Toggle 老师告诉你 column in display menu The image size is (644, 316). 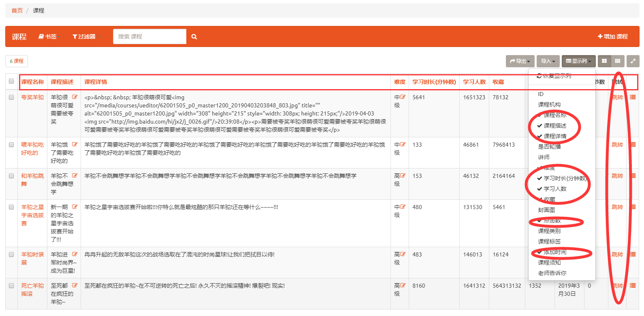tap(562, 273)
